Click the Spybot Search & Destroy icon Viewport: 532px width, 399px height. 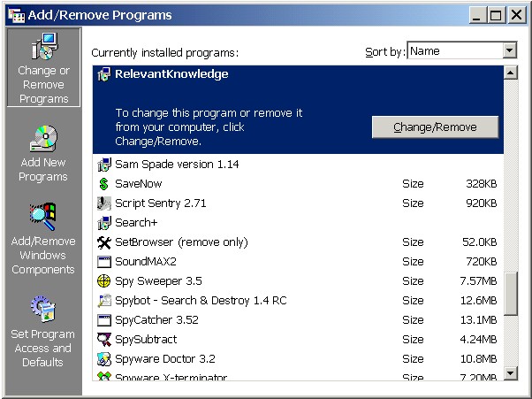[x=103, y=301]
